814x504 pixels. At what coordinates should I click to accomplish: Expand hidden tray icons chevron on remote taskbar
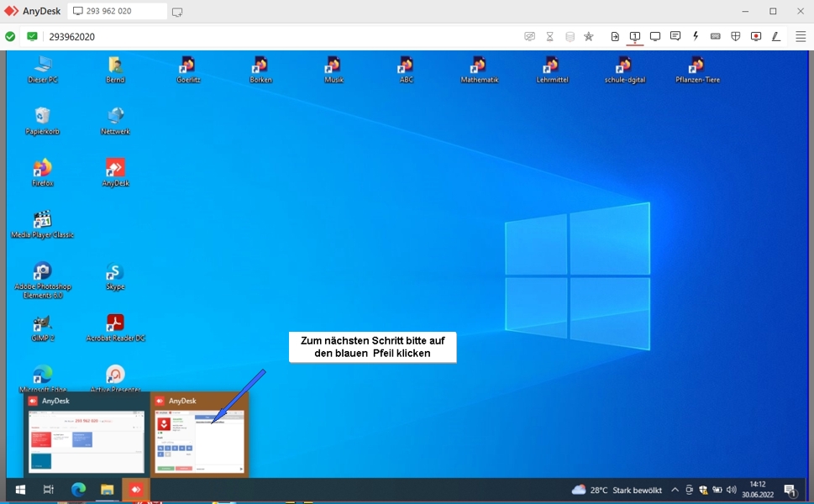click(675, 490)
